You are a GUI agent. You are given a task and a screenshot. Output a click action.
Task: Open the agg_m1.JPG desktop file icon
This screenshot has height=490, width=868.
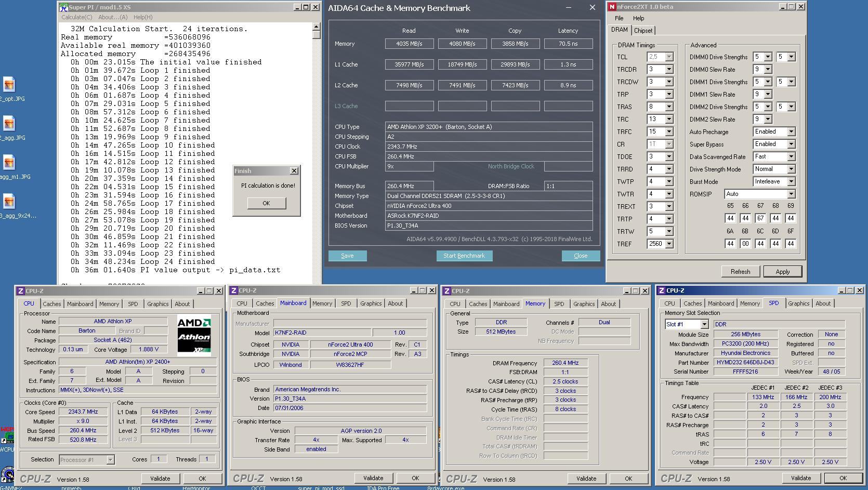[9, 163]
